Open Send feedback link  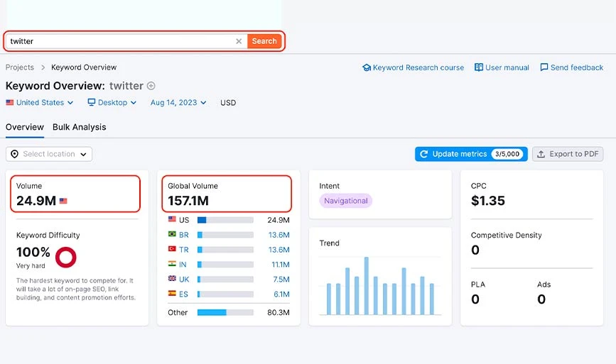(x=577, y=67)
